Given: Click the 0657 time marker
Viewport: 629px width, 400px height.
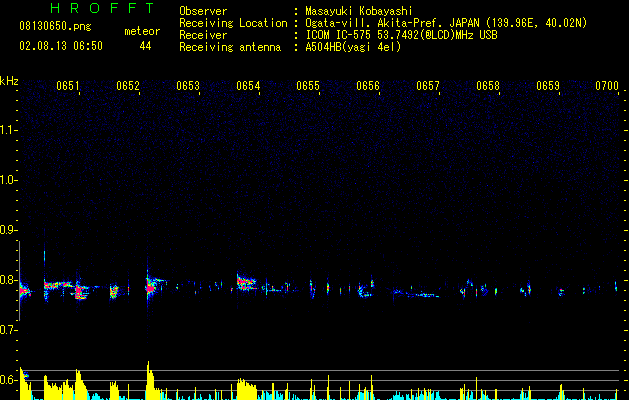Looking at the screenshot, I should pos(428,86).
